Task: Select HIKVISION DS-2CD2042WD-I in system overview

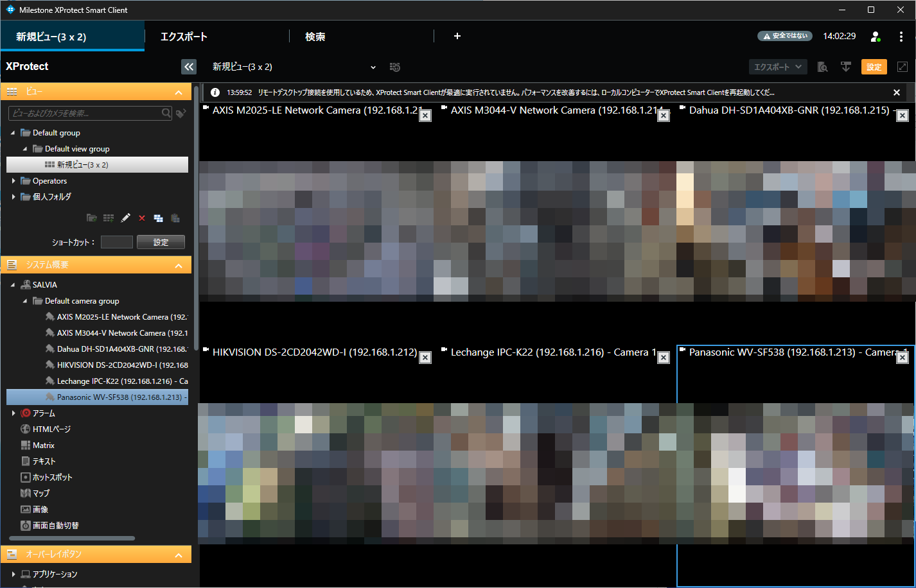Action: (x=116, y=365)
